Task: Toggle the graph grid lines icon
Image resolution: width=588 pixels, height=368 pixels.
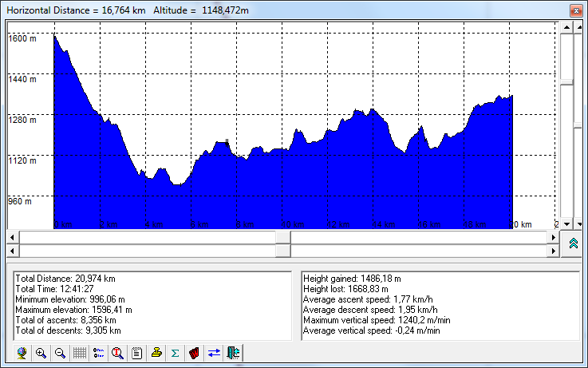Action: 80,353
